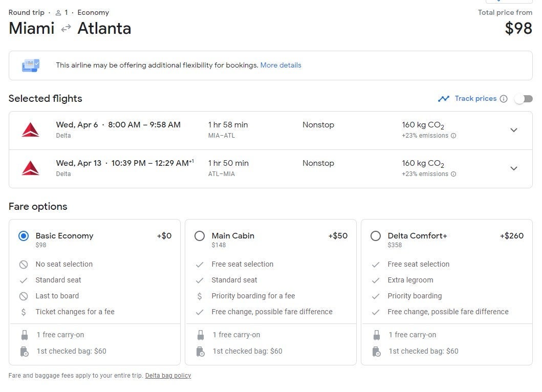Select the Main Cabin fare radio button
This screenshot has width=542, height=392.
[200, 236]
